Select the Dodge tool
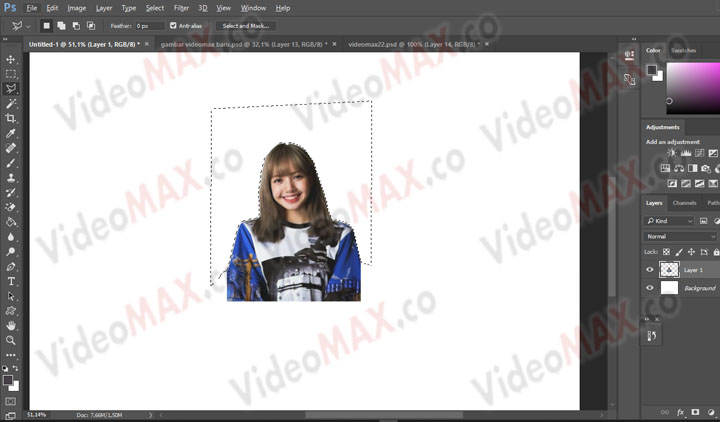720x422 pixels. click(11, 252)
